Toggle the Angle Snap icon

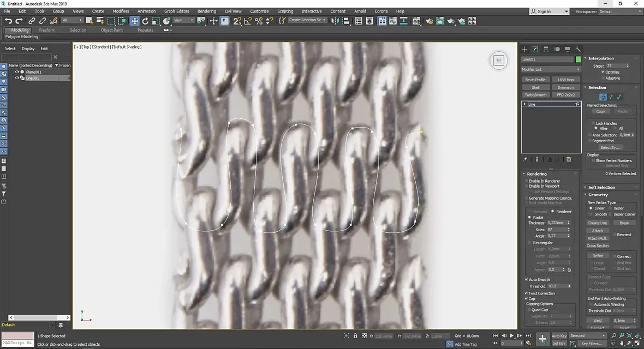pos(248,21)
